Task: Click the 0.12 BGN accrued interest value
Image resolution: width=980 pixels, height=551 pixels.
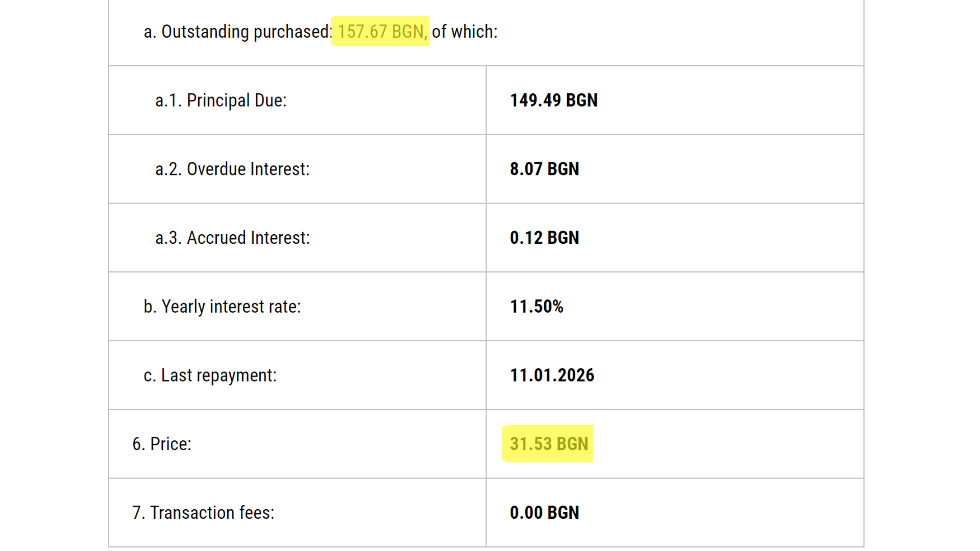Action: (545, 238)
